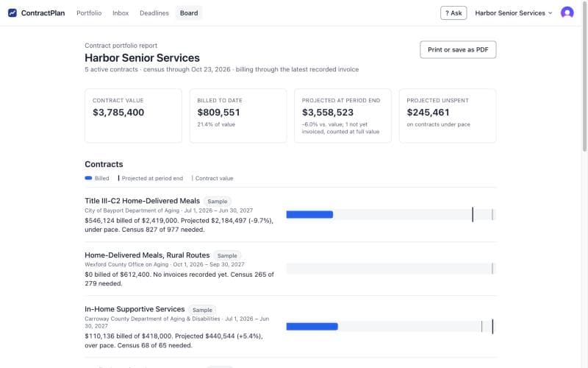Open the Portfolio tab
588x368 pixels.
pos(89,13)
